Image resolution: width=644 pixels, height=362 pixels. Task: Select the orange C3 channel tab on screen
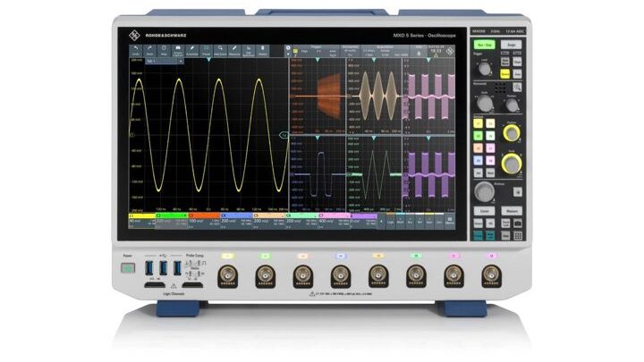pos(204,220)
